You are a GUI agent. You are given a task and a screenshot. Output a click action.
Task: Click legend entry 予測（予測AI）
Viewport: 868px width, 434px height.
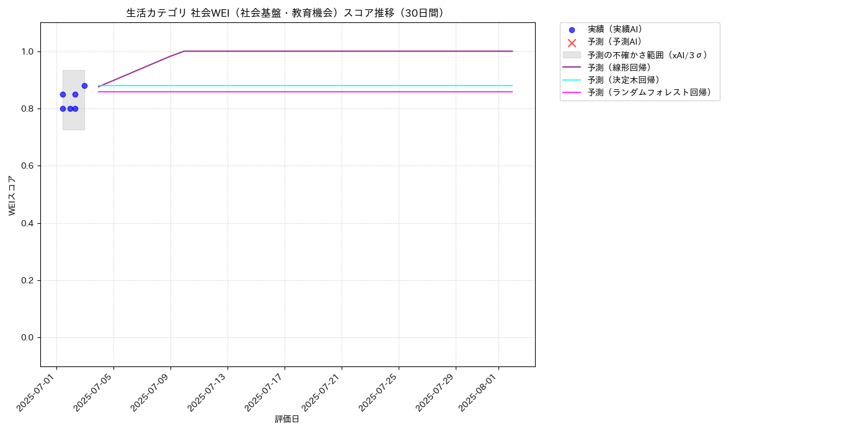(615, 42)
